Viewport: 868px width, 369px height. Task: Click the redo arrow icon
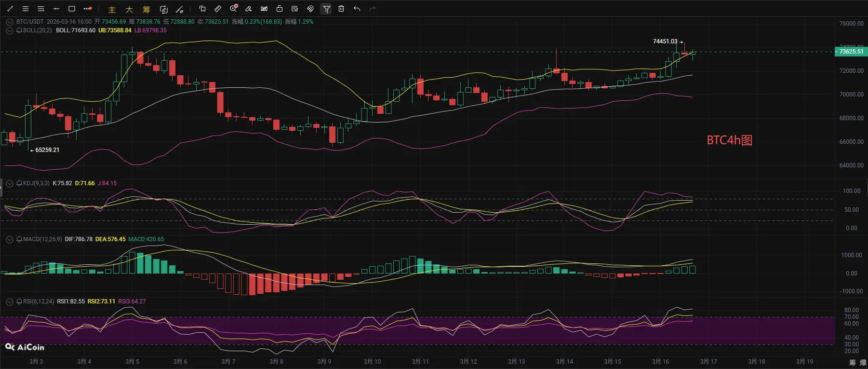(372, 9)
